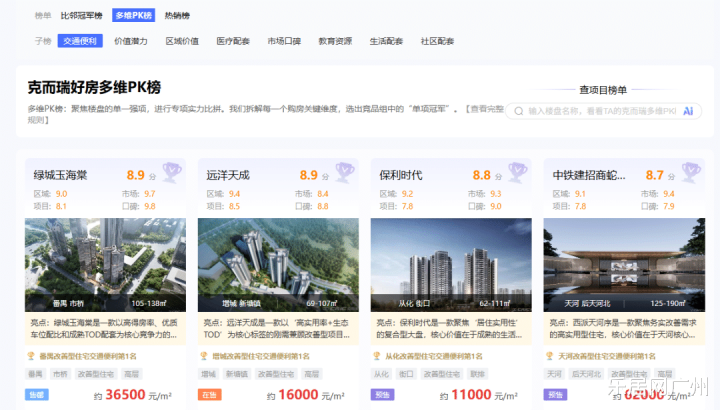Select the 热销榜 ranking tab
The height and width of the screenshot is (410, 720).
tap(177, 16)
